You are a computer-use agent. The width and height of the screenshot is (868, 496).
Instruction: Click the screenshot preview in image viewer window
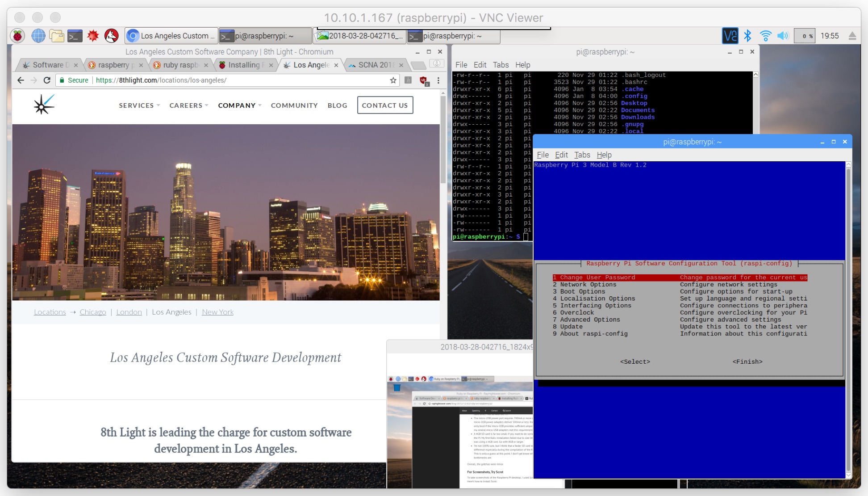point(460,431)
